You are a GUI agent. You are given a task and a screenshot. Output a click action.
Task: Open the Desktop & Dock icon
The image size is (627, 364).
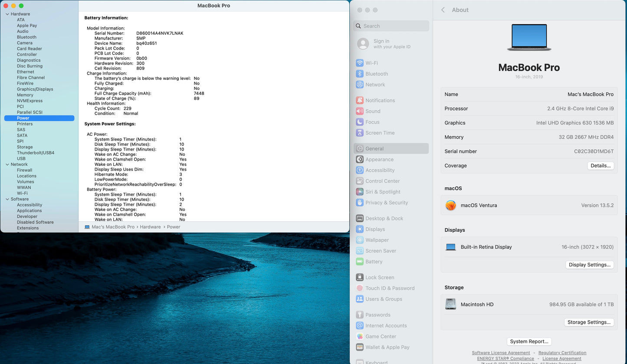tap(359, 218)
